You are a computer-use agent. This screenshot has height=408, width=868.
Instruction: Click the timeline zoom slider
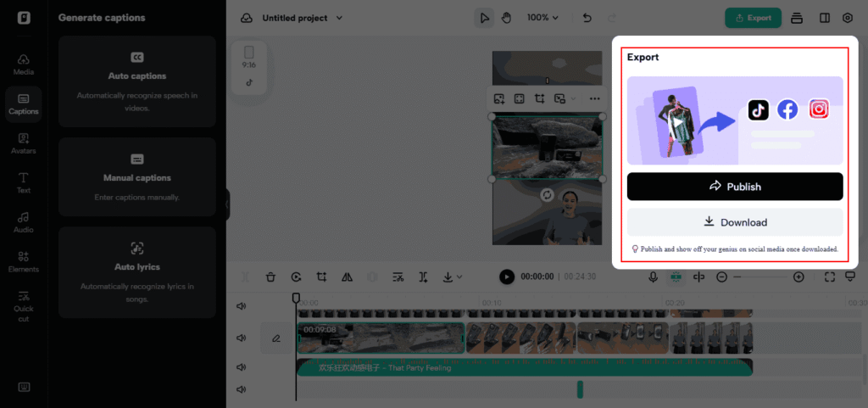pos(760,277)
